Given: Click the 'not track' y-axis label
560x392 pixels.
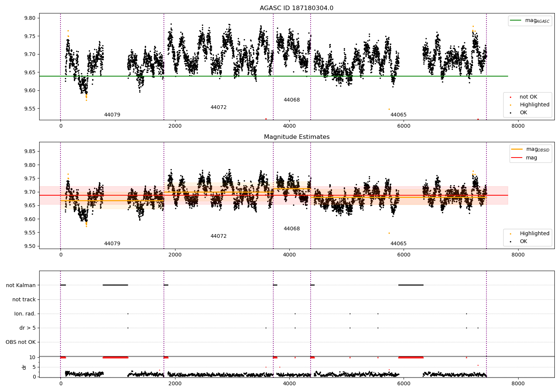Looking at the screenshot, I should [x=24, y=300].
